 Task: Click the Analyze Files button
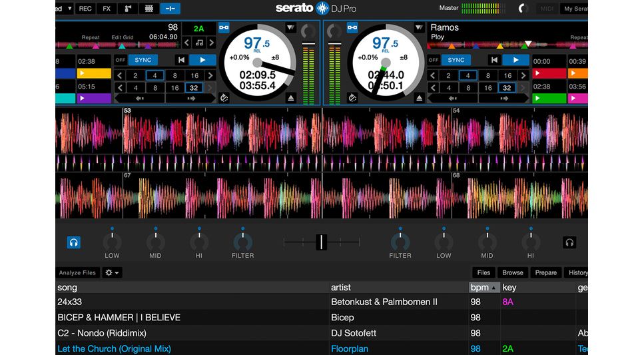point(78,272)
